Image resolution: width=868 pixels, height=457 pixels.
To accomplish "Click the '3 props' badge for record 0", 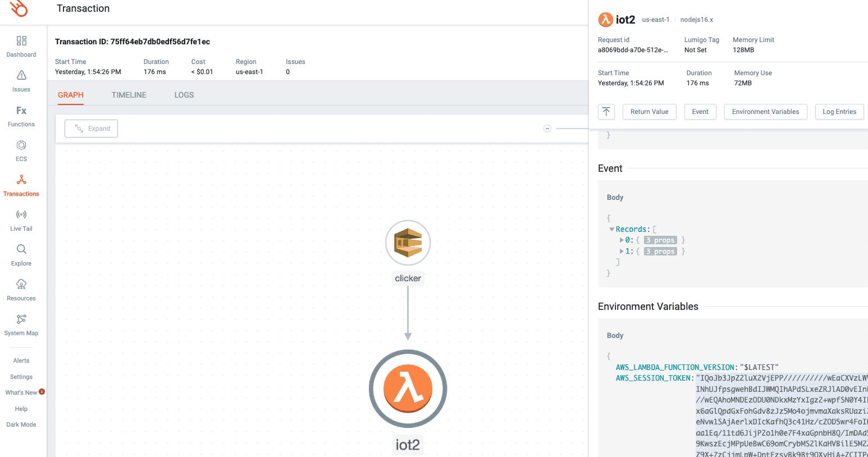I will point(660,240).
